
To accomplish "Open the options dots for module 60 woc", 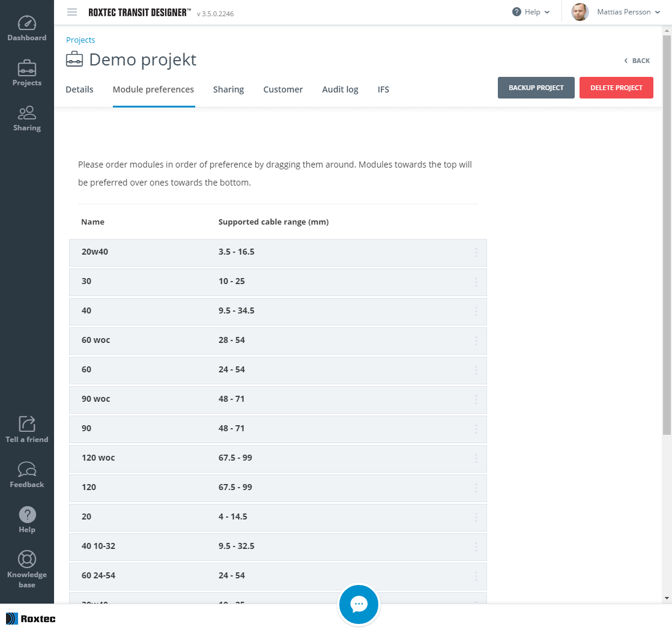I will tap(476, 341).
